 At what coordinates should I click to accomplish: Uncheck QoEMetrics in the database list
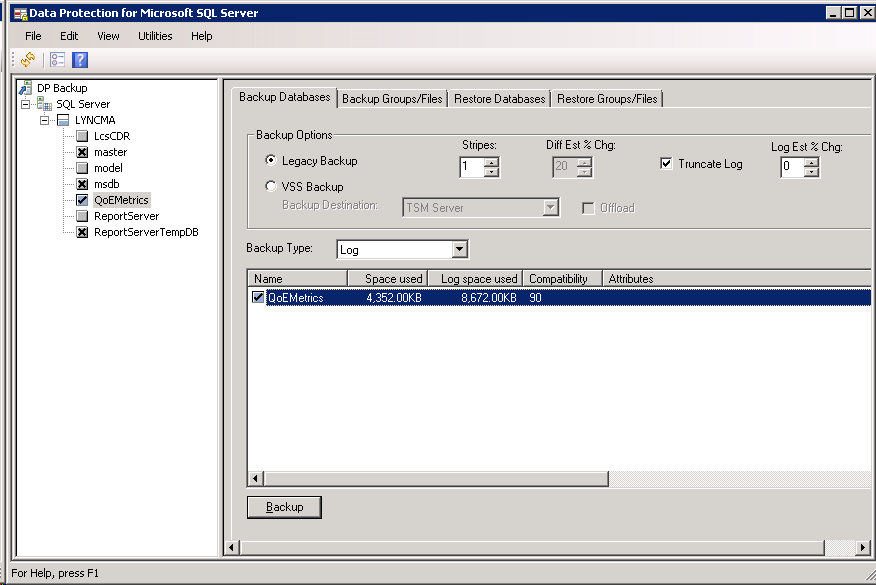coord(259,298)
